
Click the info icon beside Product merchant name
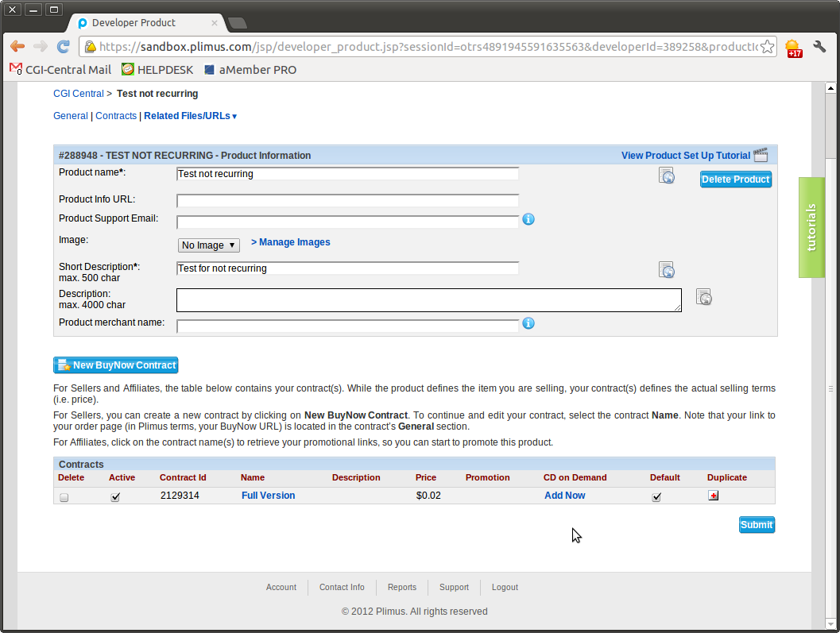click(528, 323)
